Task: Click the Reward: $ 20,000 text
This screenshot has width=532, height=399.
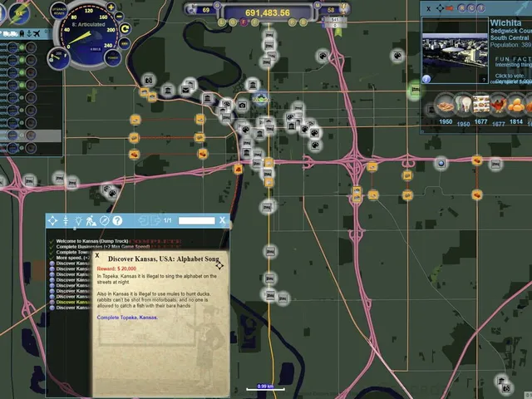Action: tap(116, 268)
